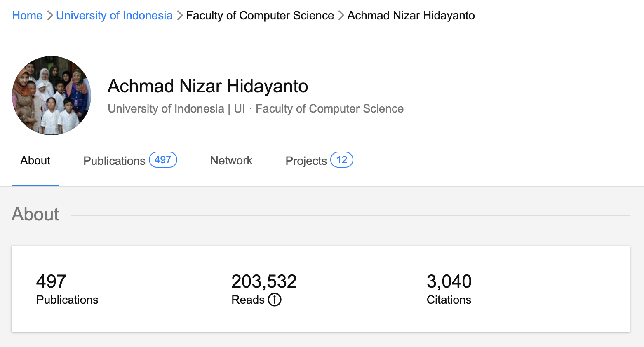The image size is (644, 347).
Task: Click the chevron after the Home breadcrumb
Action: 49,16
